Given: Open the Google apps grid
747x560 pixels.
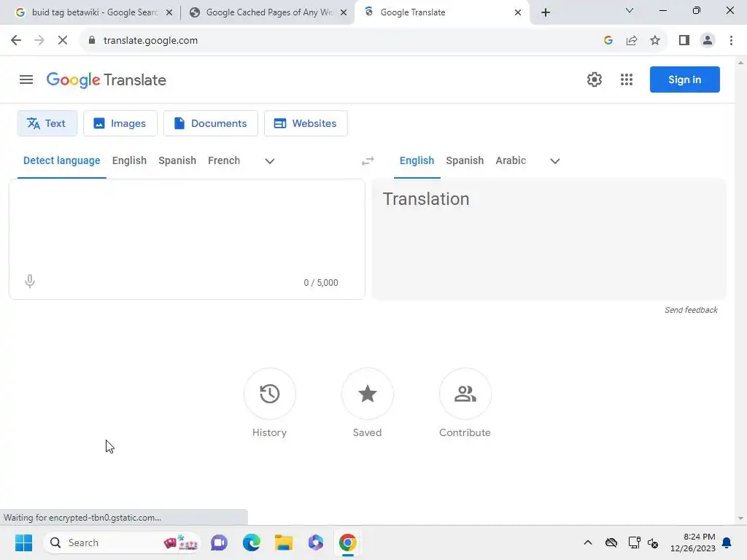Looking at the screenshot, I should [627, 79].
